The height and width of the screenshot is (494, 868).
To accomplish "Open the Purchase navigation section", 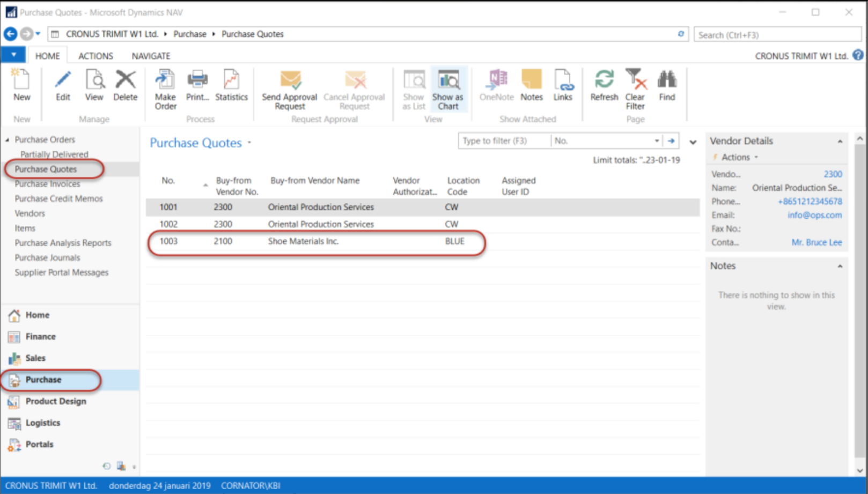I will tap(70, 380).
